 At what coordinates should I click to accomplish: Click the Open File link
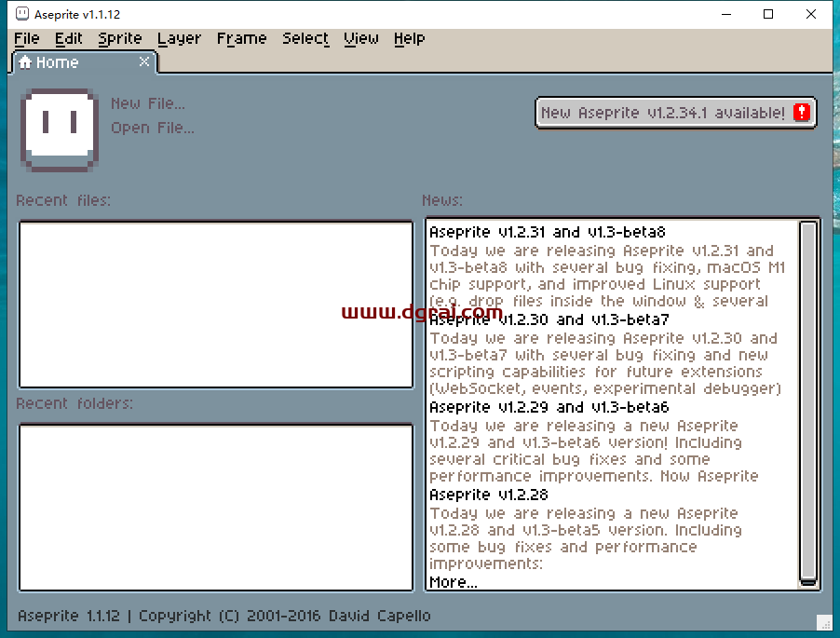pos(152,128)
